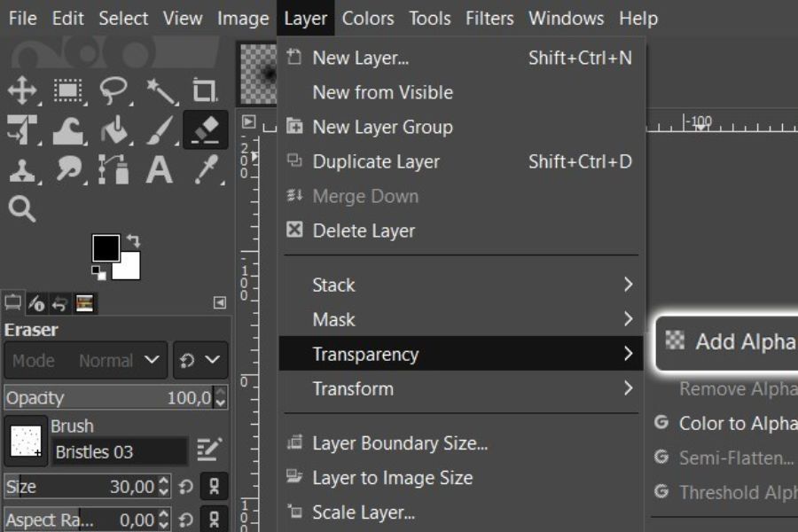Open the mode group switch dropdown
The height and width of the screenshot is (532, 798).
[200, 361]
